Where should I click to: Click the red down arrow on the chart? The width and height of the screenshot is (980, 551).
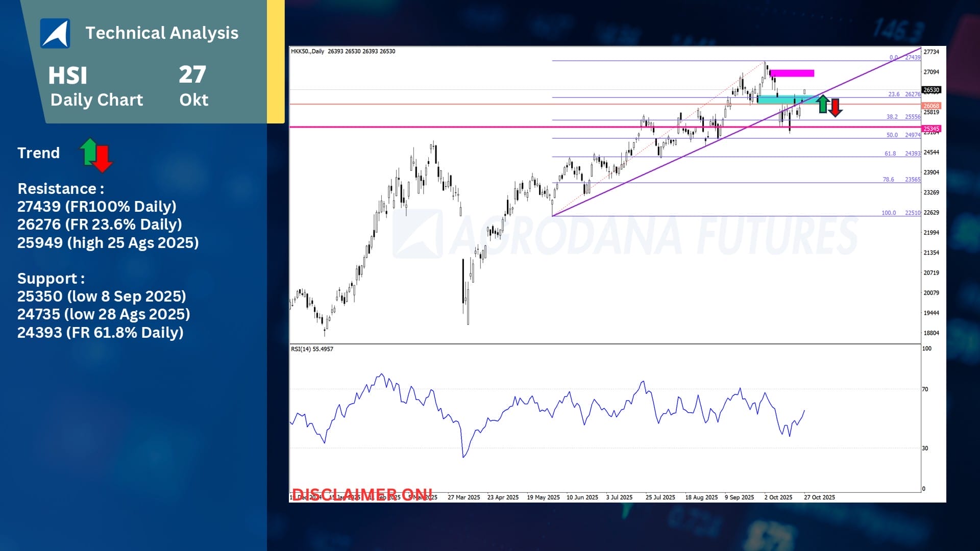pos(836,107)
